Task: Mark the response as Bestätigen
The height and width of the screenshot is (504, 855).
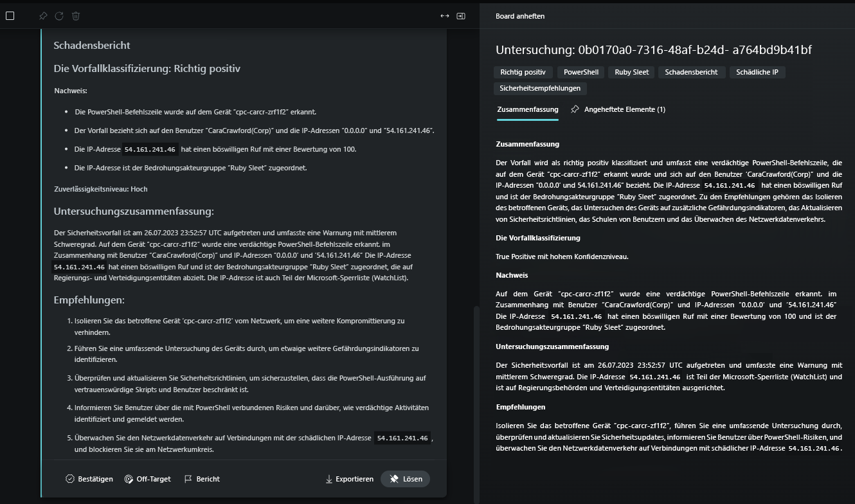Action: 89,479
